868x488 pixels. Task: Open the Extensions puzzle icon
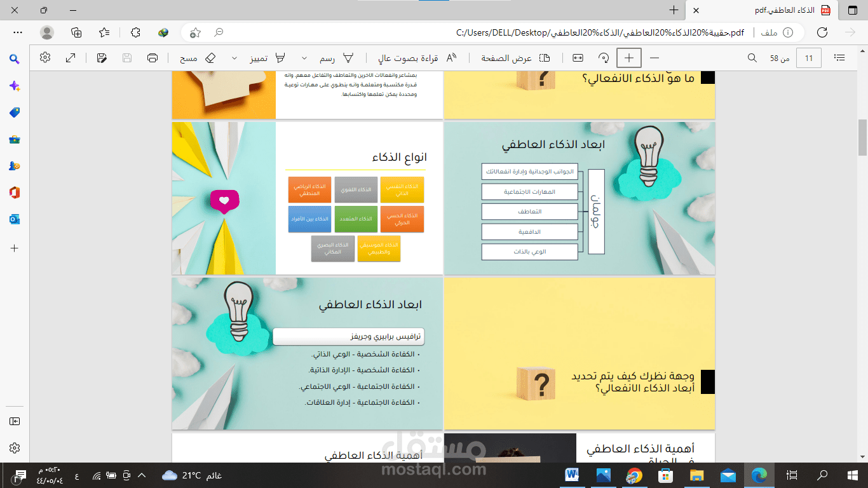(135, 32)
